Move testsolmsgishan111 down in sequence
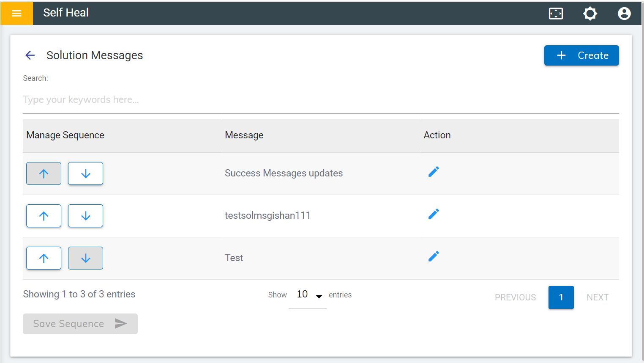This screenshot has width=644, height=363. [x=85, y=216]
